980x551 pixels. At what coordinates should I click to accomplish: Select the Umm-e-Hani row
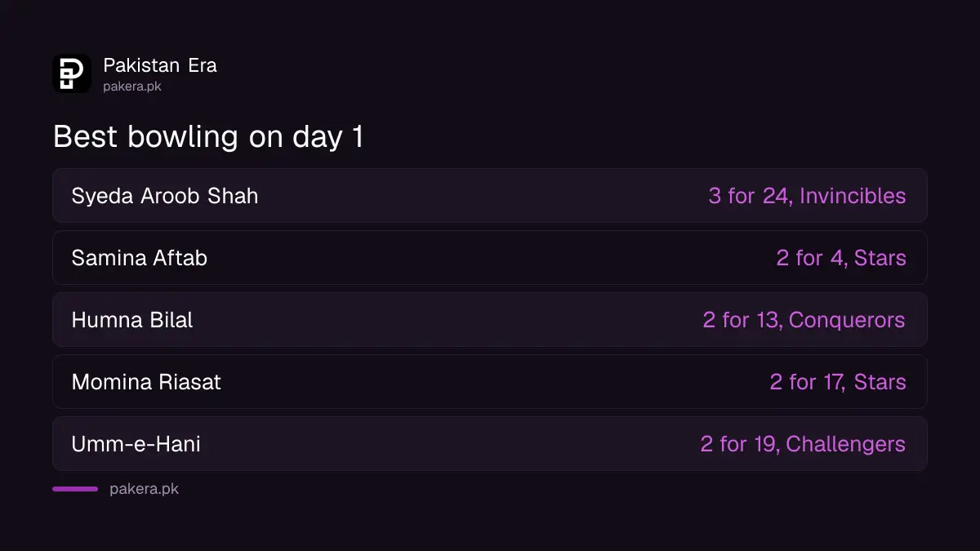(x=490, y=444)
